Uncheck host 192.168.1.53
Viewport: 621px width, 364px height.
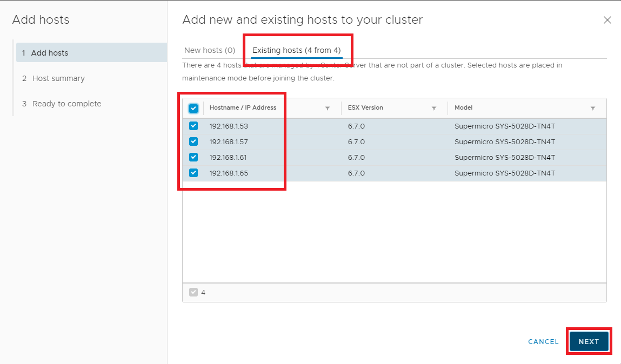(193, 126)
